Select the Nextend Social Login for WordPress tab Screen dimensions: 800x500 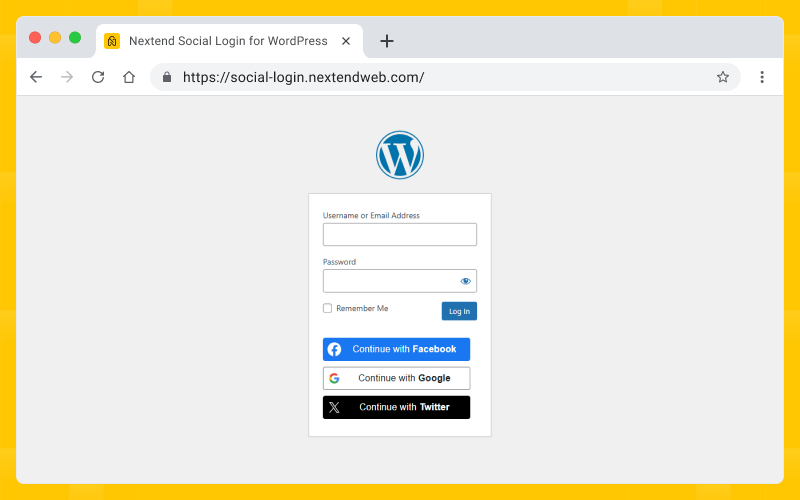230,41
